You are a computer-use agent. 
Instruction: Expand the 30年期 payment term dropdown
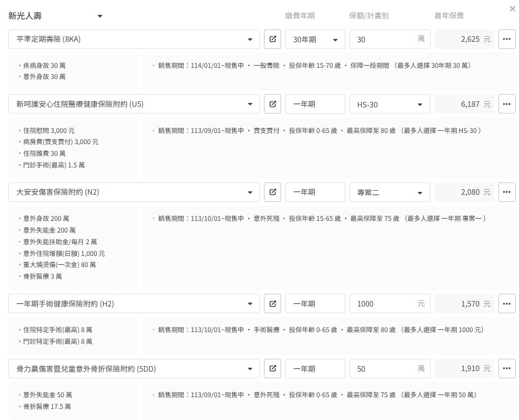click(x=315, y=39)
